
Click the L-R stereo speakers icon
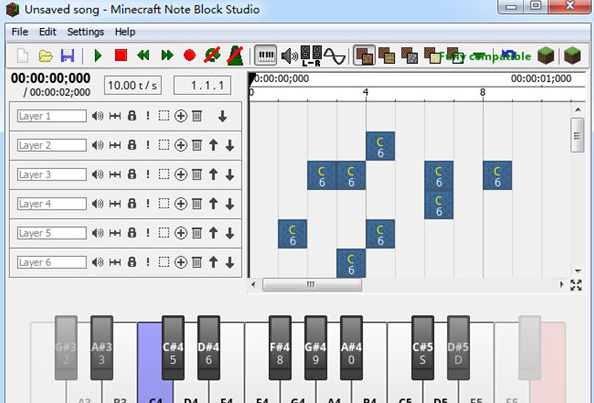click(311, 56)
